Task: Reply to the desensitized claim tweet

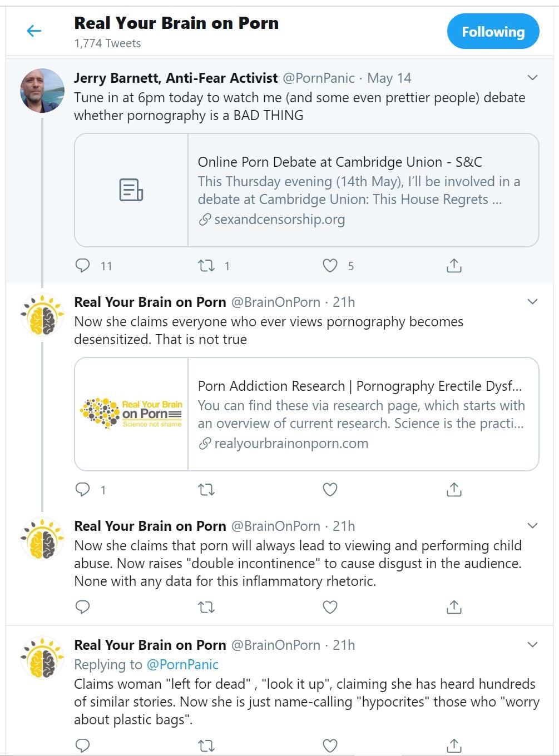Action: tap(82, 489)
